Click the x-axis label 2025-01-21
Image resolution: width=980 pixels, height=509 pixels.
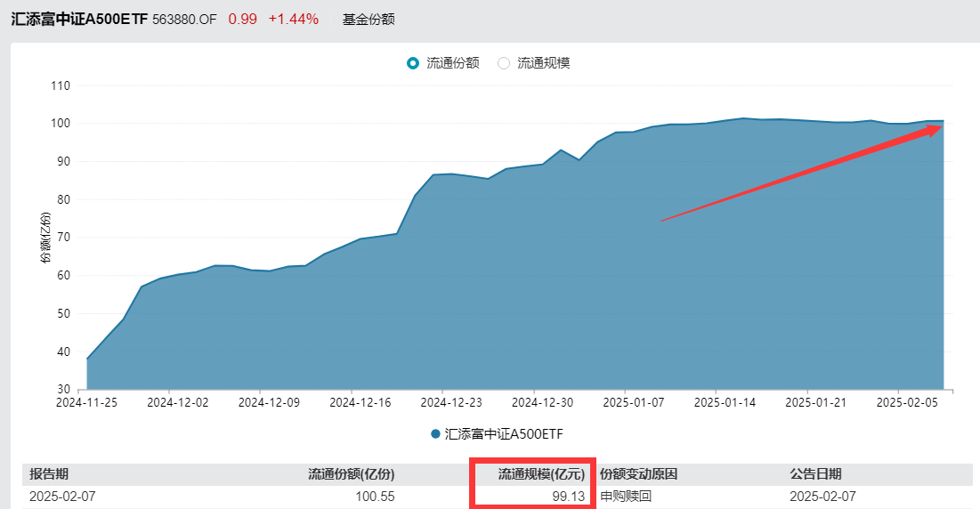815,403
